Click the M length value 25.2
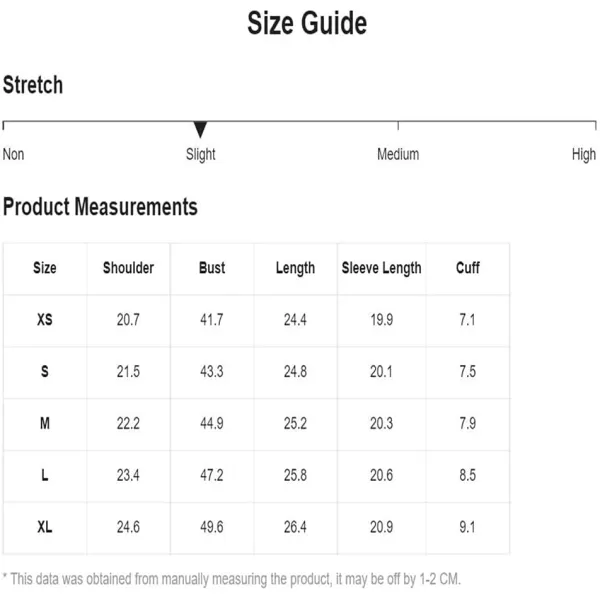Screen dimensions: 600x600 coord(295,423)
